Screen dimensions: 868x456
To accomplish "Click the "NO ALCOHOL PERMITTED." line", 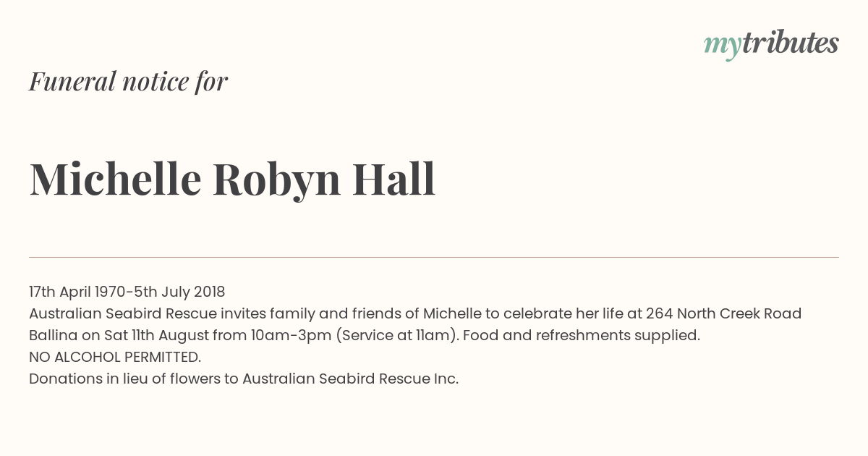I will click(x=115, y=357).
